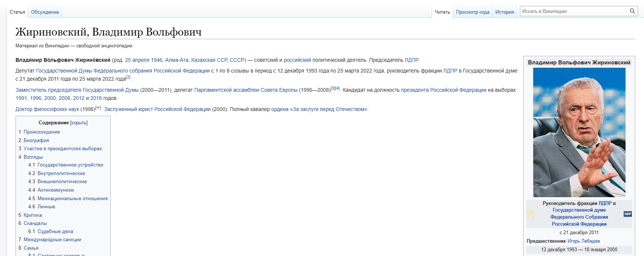Open the «Игорь Лебедев» predecessor link
Image resolution: width=644 pixels, height=256 pixels.
coord(583,241)
